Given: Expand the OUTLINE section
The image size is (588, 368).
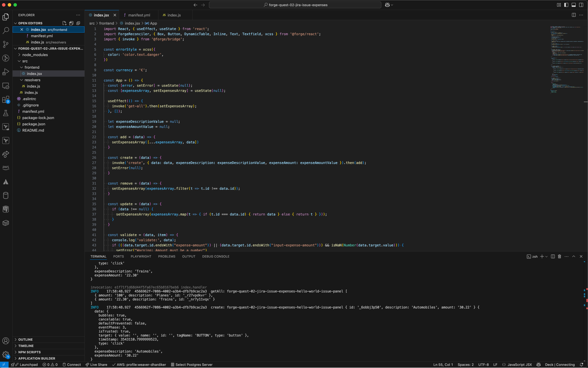Looking at the screenshot, I should [x=25, y=339].
